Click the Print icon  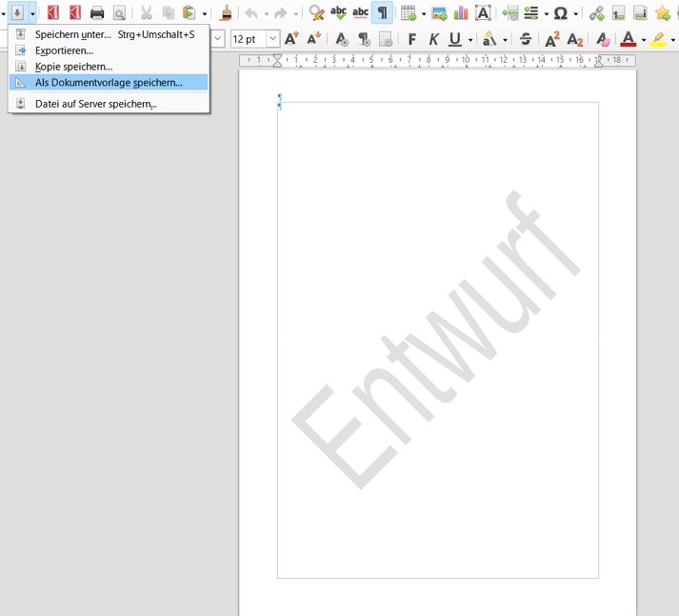[x=97, y=13]
